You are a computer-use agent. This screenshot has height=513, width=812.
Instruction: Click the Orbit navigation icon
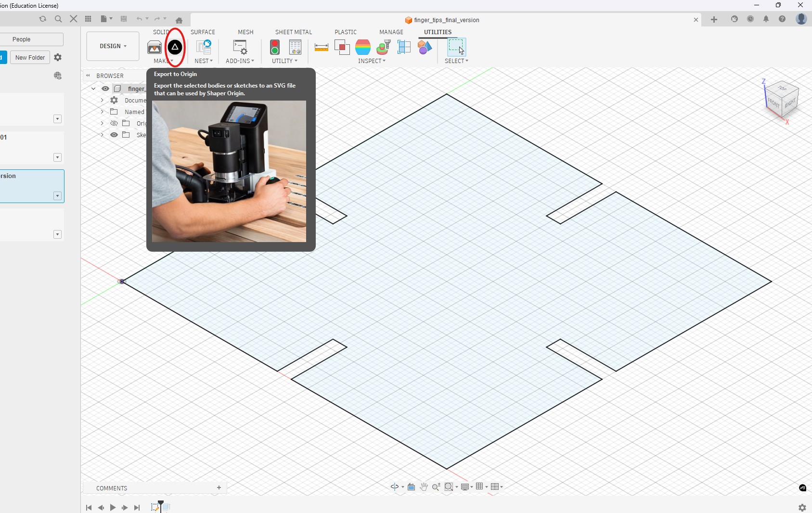click(x=395, y=487)
